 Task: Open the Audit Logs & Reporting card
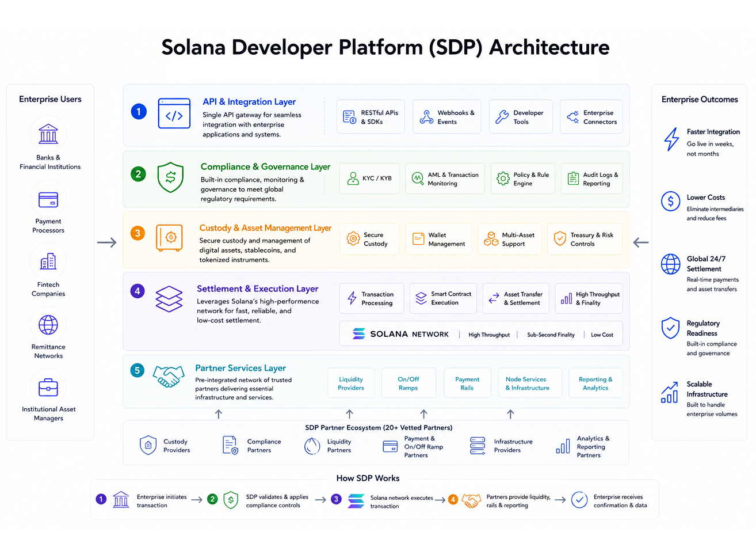(x=592, y=179)
